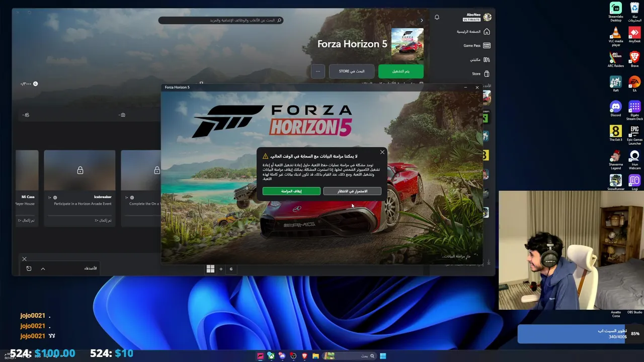Open Iriun Webcam desktop shortcut
Screen dimensions: 644x362
[634, 160]
